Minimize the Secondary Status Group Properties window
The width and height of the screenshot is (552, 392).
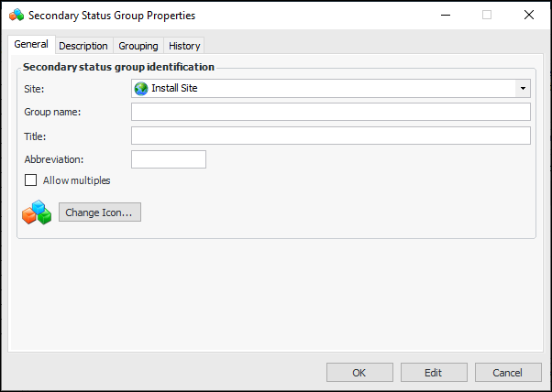pyautogui.click(x=445, y=16)
